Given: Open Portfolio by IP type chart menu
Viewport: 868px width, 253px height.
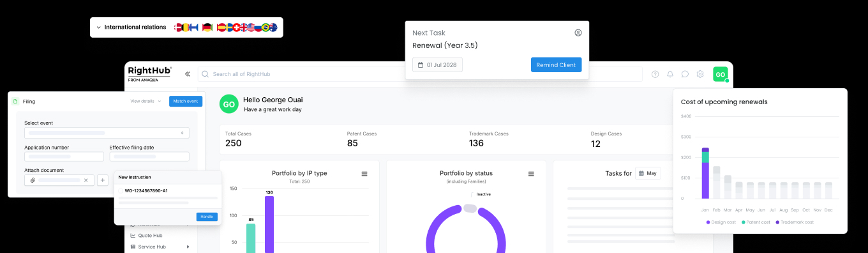Looking at the screenshot, I should click(364, 174).
